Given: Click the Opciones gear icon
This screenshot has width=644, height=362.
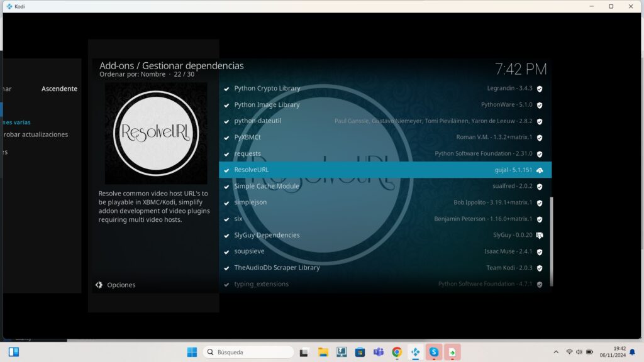Looking at the screenshot, I should [99, 285].
